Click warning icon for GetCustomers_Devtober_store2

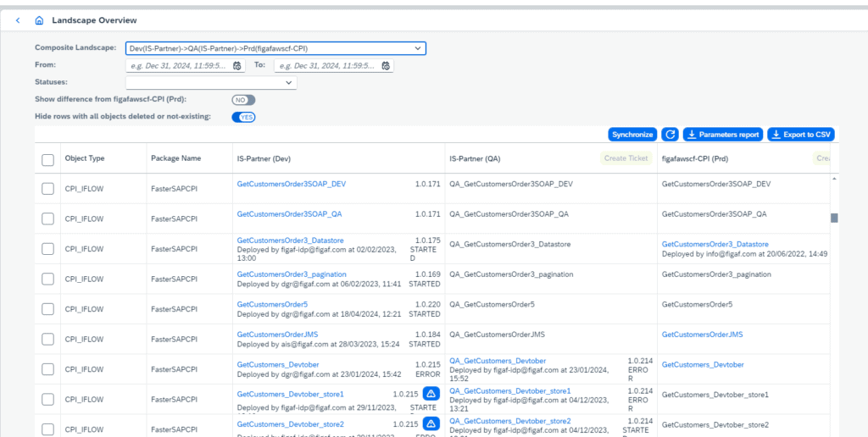tap(431, 423)
